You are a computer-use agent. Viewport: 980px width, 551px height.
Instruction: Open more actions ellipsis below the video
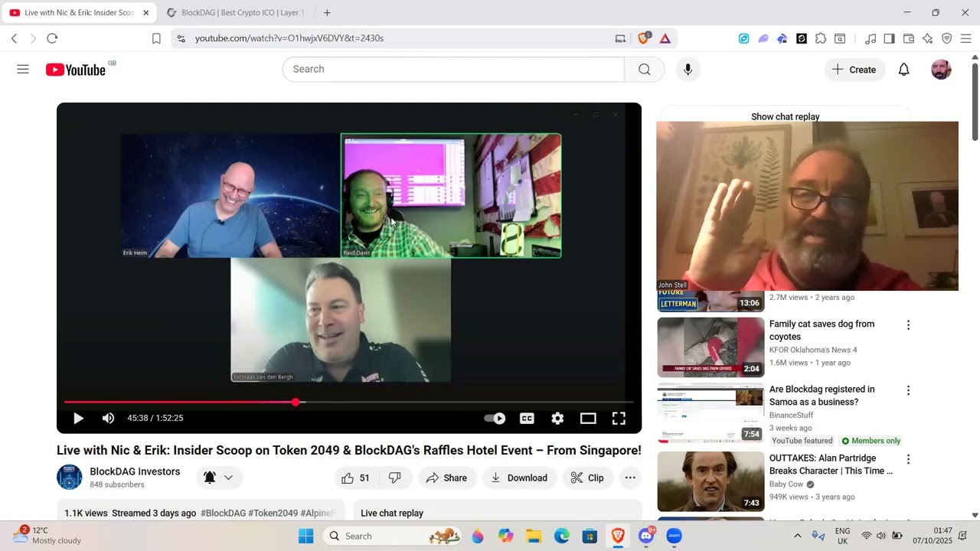click(x=630, y=478)
